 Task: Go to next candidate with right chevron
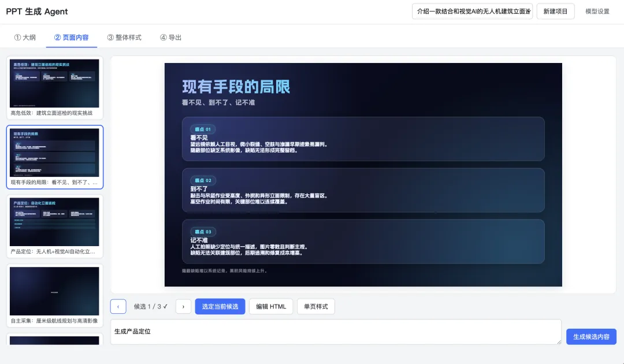pos(183,306)
